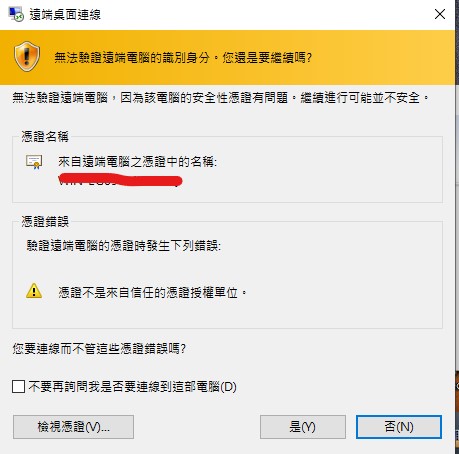Click the description 無法驗證遠端電腦，因為該電腦的安全性憑證有問題
Viewport: 459px width, 454px height.
coord(150,98)
